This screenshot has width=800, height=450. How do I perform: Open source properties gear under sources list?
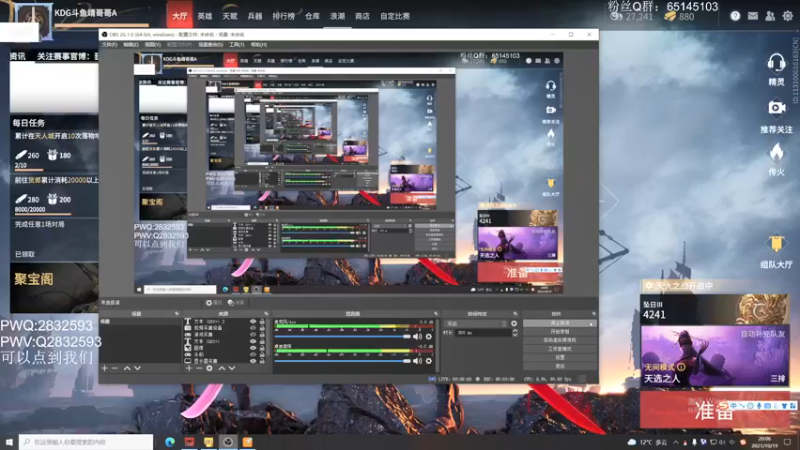point(209,368)
